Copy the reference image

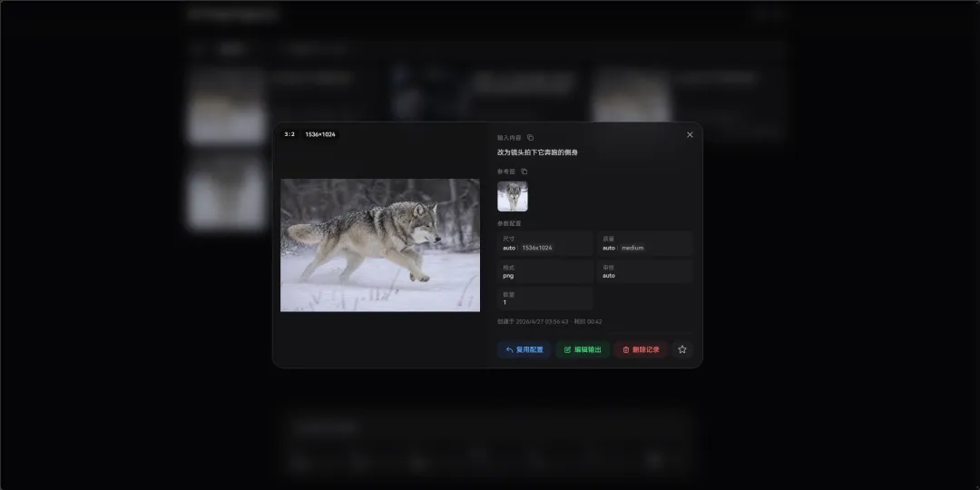(524, 171)
